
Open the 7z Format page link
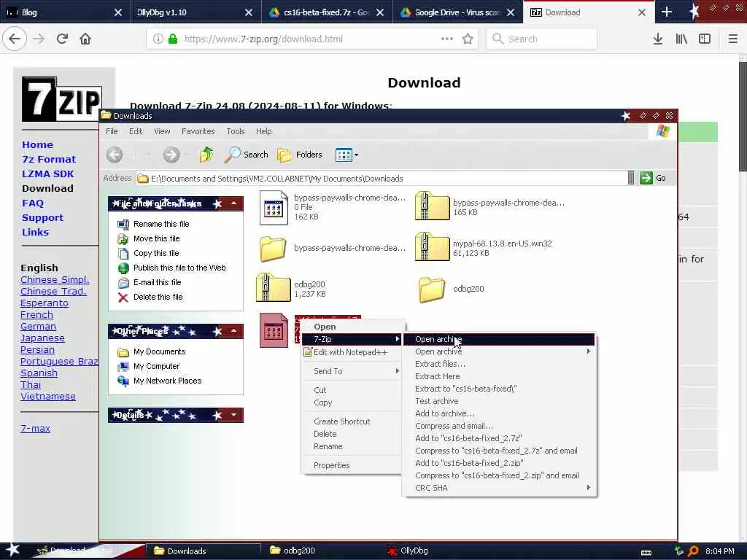tap(49, 159)
